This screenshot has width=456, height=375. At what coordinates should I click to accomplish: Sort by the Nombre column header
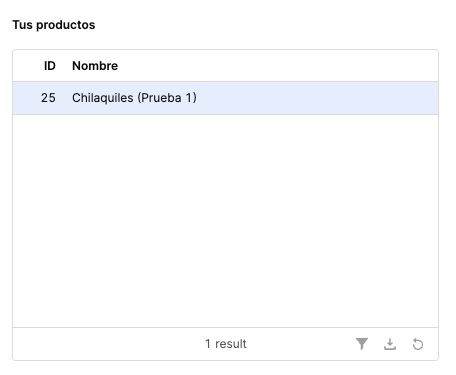(95, 66)
